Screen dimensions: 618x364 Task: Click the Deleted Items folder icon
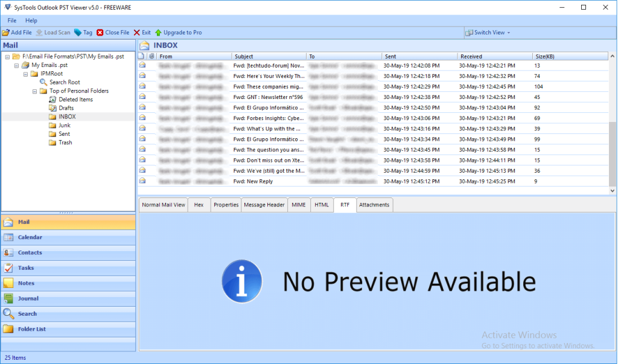[53, 100]
